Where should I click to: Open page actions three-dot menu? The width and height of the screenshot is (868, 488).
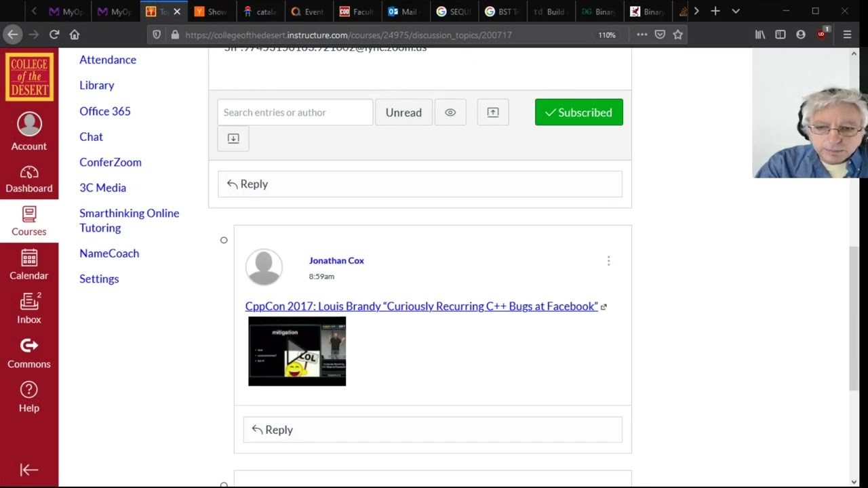pyautogui.click(x=642, y=35)
